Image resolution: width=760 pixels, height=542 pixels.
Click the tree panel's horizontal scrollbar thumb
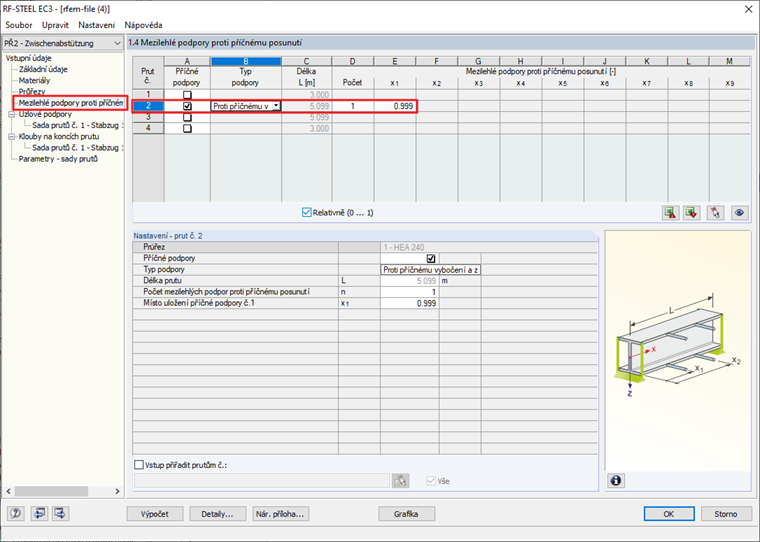click(x=51, y=491)
